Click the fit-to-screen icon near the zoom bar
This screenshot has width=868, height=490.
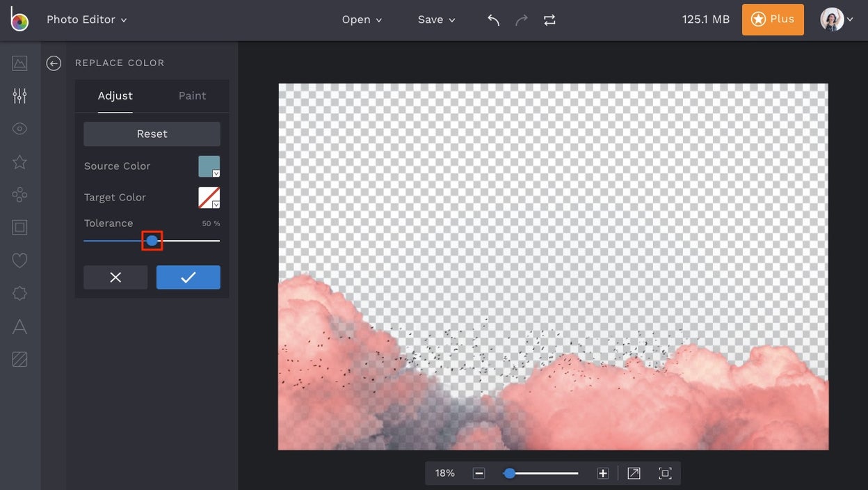pos(665,473)
